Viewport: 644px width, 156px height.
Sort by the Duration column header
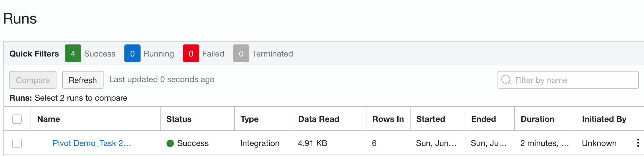tap(538, 119)
